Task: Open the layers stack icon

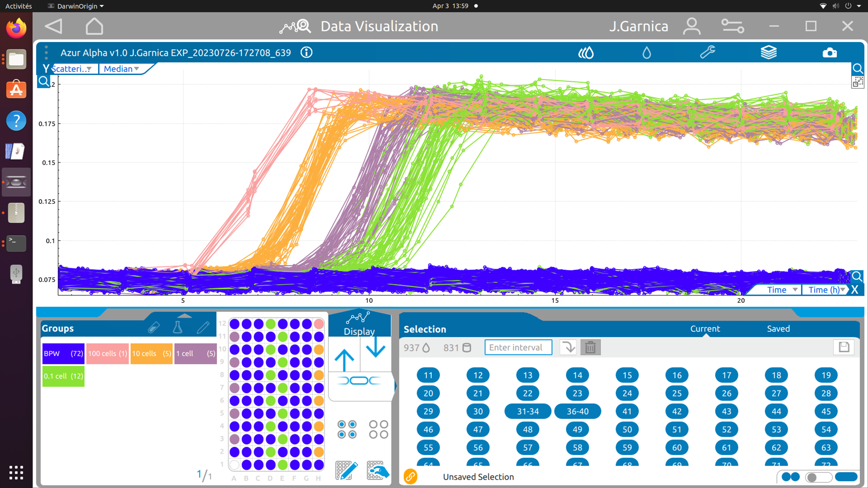Action: pos(768,53)
